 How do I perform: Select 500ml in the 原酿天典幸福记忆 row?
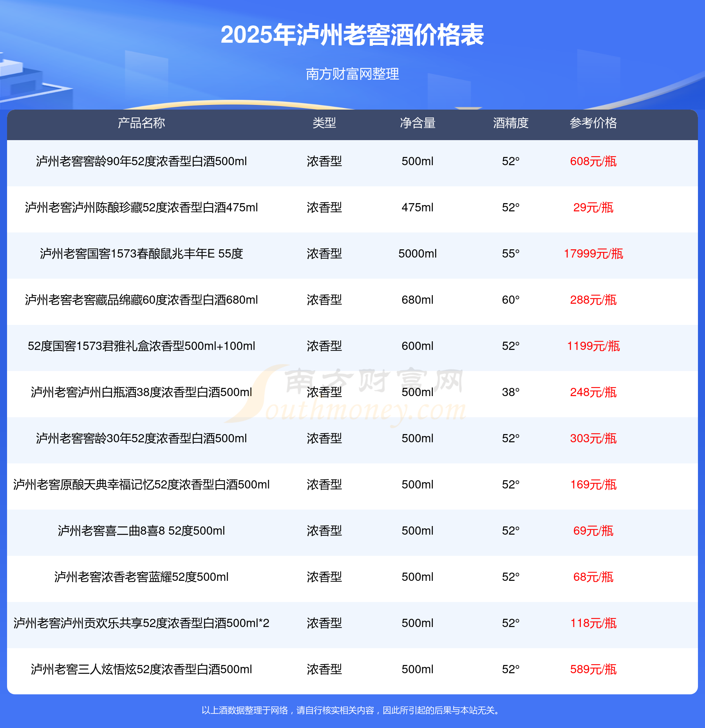(418, 485)
